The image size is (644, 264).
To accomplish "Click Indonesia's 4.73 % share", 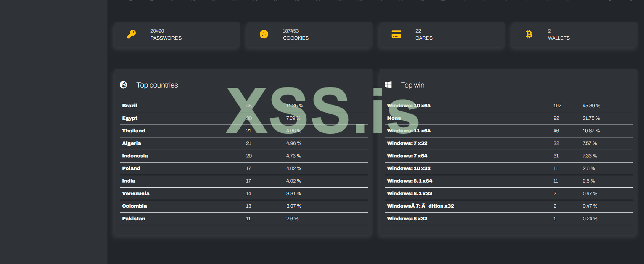I will pyautogui.click(x=294, y=156).
